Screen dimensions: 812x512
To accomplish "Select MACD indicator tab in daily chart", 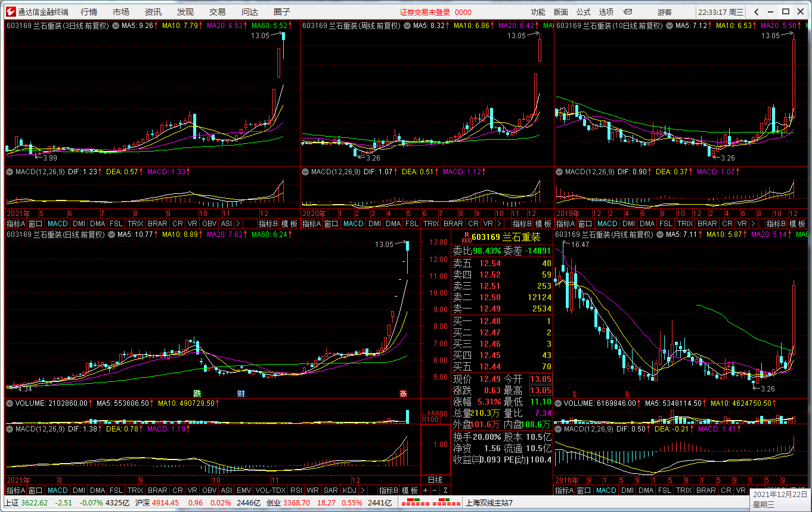I will tap(58, 491).
